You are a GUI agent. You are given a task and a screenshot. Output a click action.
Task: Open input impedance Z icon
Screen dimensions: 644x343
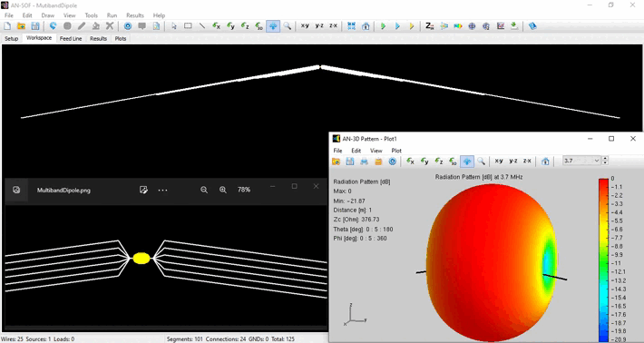pos(430,26)
